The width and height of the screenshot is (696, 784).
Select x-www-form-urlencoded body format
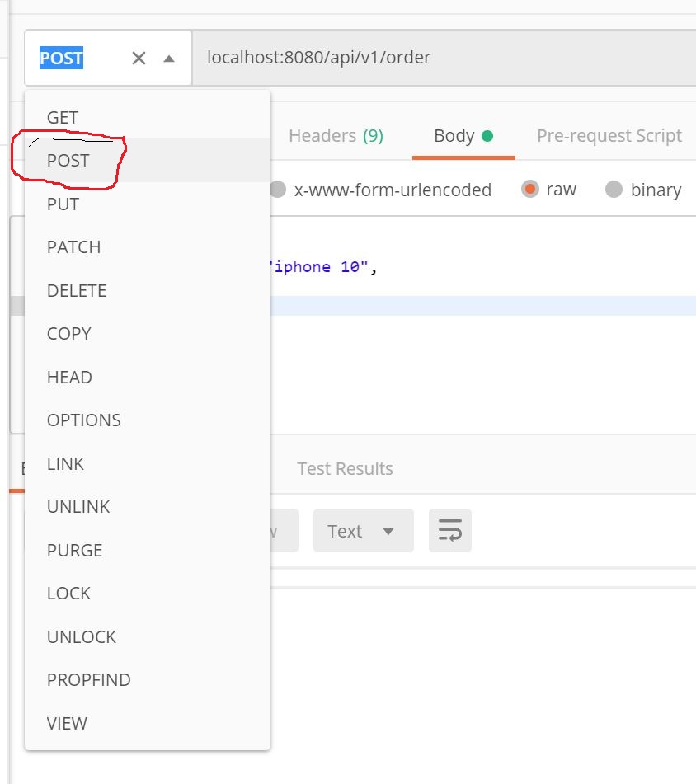coord(278,189)
